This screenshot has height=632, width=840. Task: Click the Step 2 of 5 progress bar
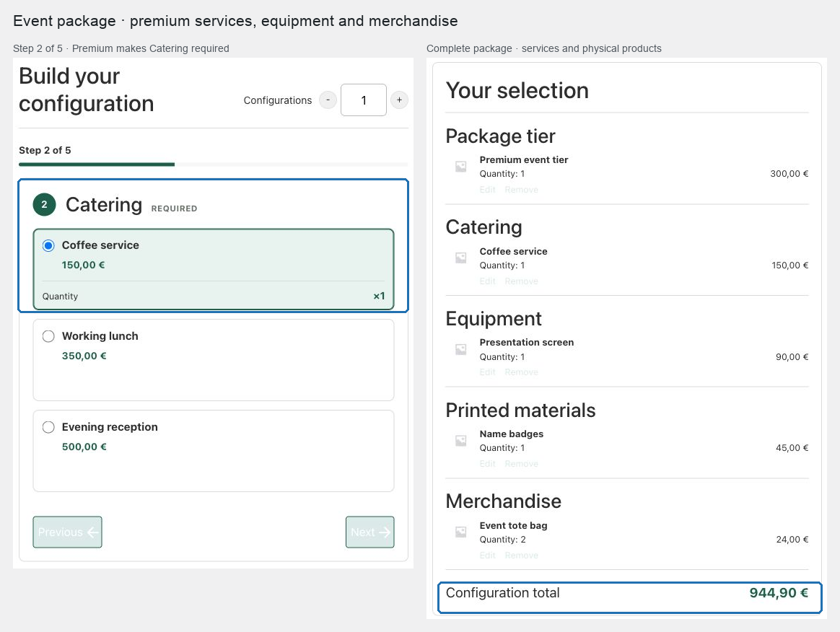(x=213, y=164)
